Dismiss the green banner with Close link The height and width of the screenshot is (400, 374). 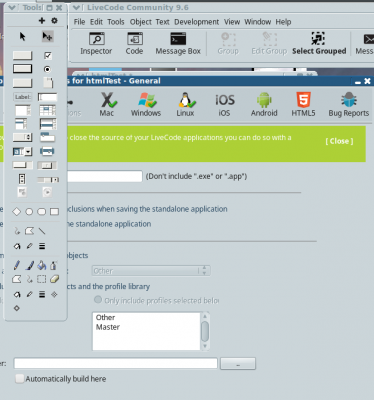pos(339,141)
